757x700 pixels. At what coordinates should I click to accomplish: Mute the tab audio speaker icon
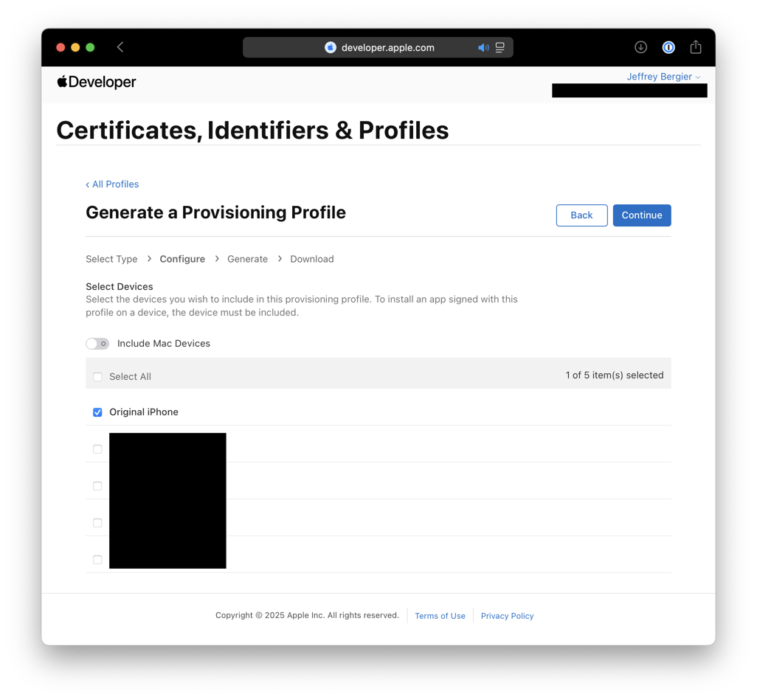point(483,48)
